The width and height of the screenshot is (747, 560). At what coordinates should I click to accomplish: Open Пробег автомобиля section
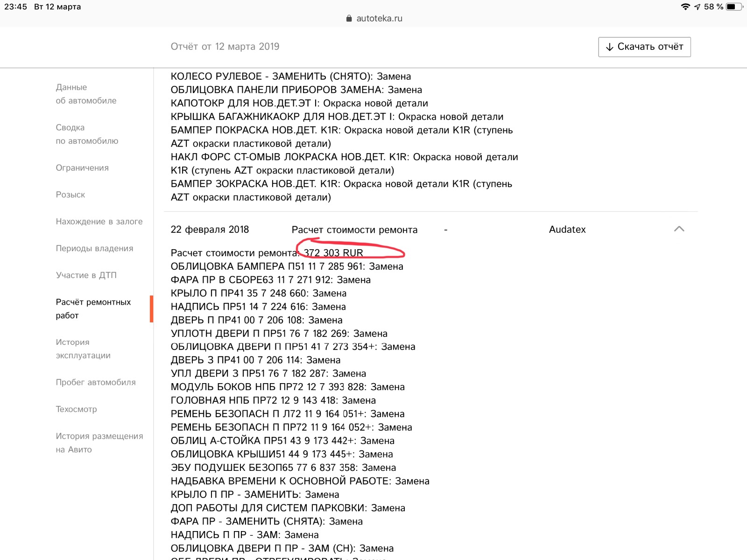coord(96,382)
